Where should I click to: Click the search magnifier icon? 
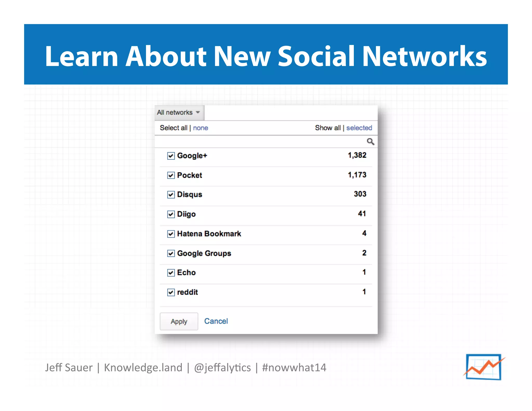(x=370, y=142)
